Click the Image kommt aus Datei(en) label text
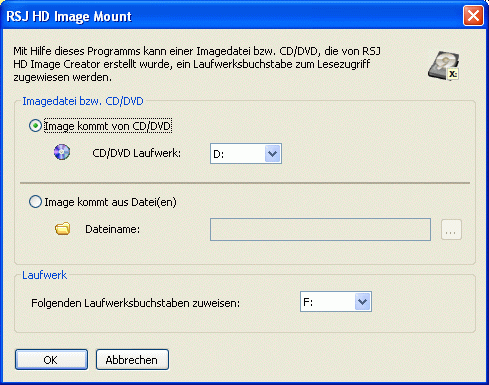 pyautogui.click(x=110, y=202)
